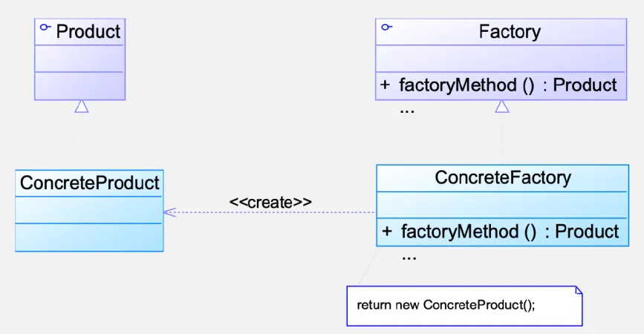644x334 pixels.
Task: Select the Factory class title
Action: click(510, 32)
